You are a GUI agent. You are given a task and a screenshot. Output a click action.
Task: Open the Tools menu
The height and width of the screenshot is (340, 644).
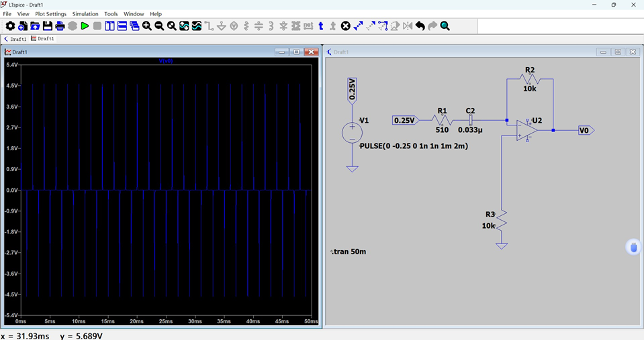(111, 14)
